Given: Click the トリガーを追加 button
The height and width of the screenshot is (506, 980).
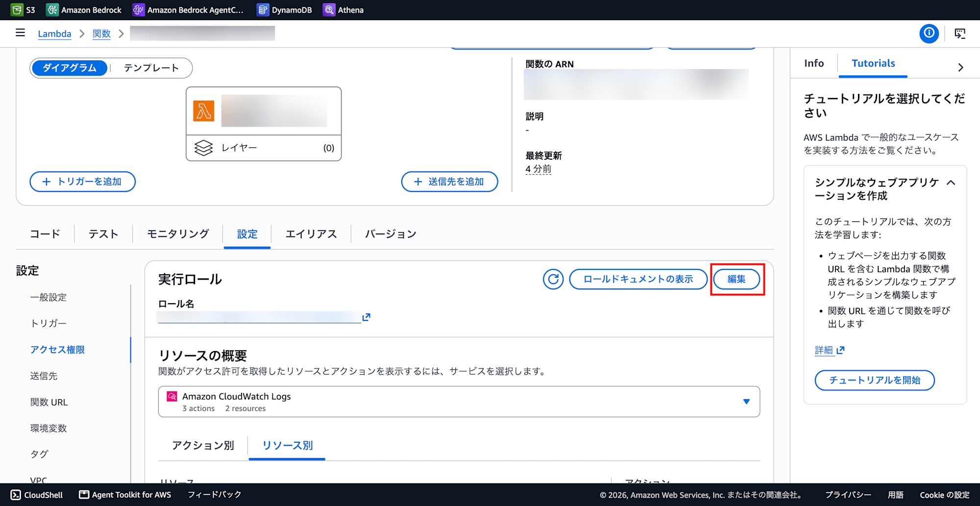Looking at the screenshot, I should (x=82, y=182).
